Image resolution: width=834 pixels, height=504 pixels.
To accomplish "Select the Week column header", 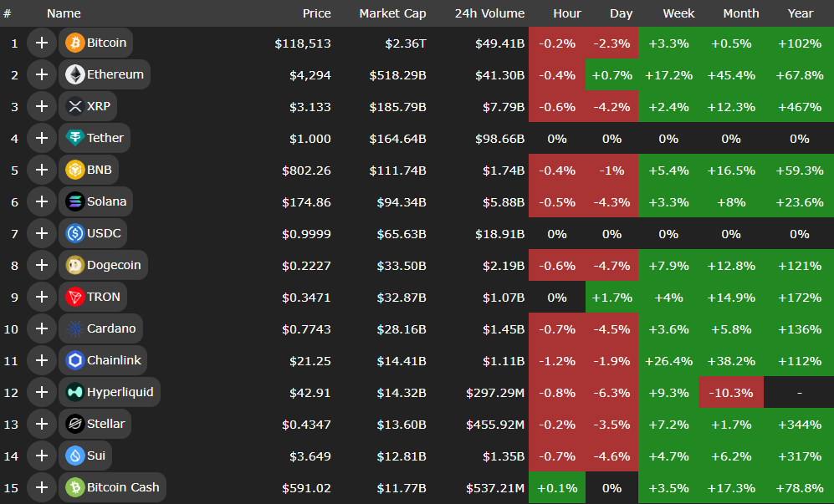I will (678, 13).
